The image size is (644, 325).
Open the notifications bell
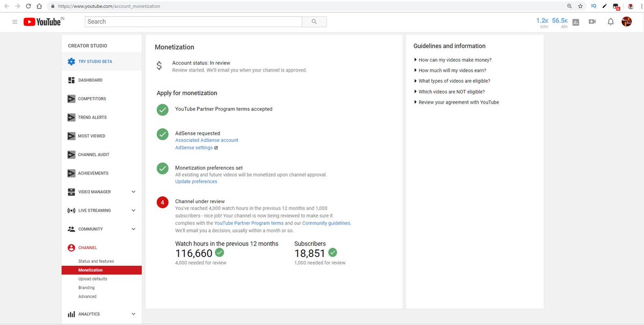click(611, 21)
